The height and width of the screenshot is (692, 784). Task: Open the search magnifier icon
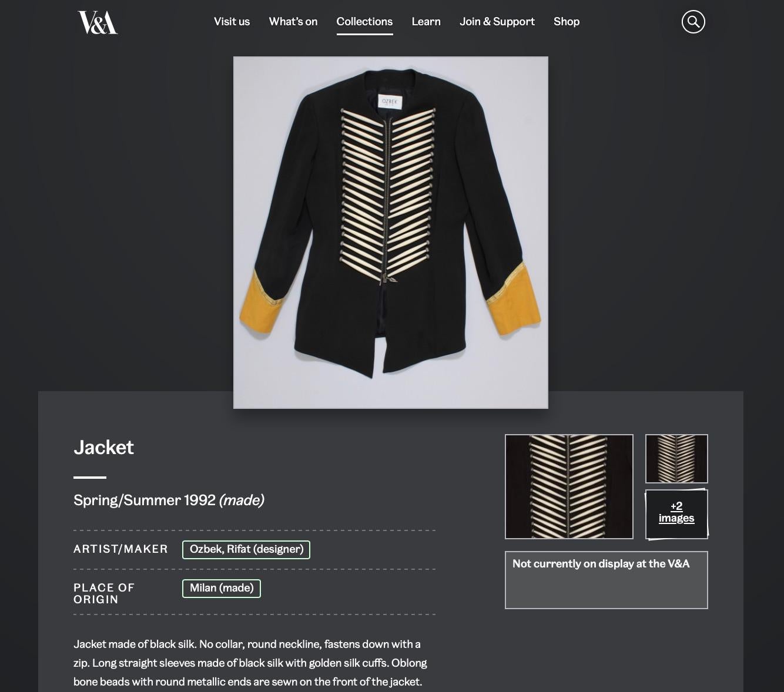[x=693, y=22]
